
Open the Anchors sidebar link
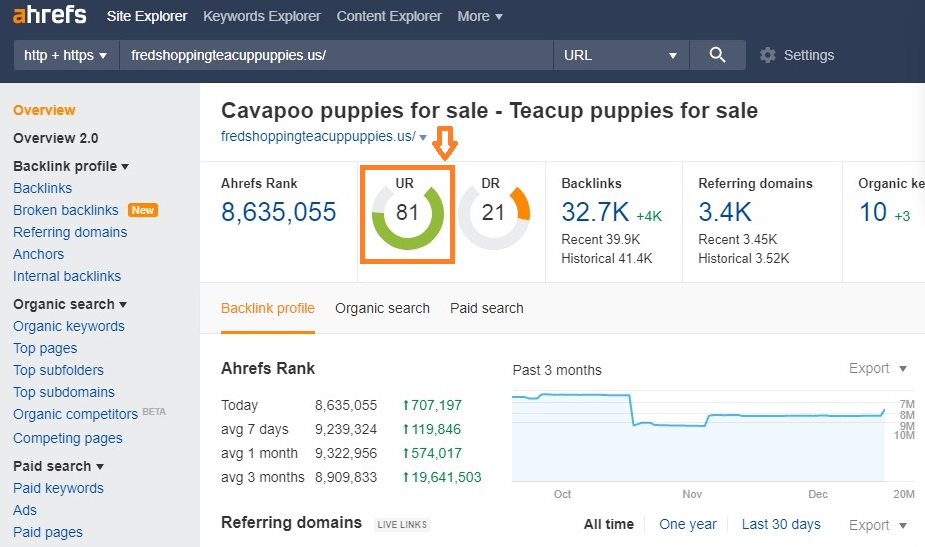(38, 254)
